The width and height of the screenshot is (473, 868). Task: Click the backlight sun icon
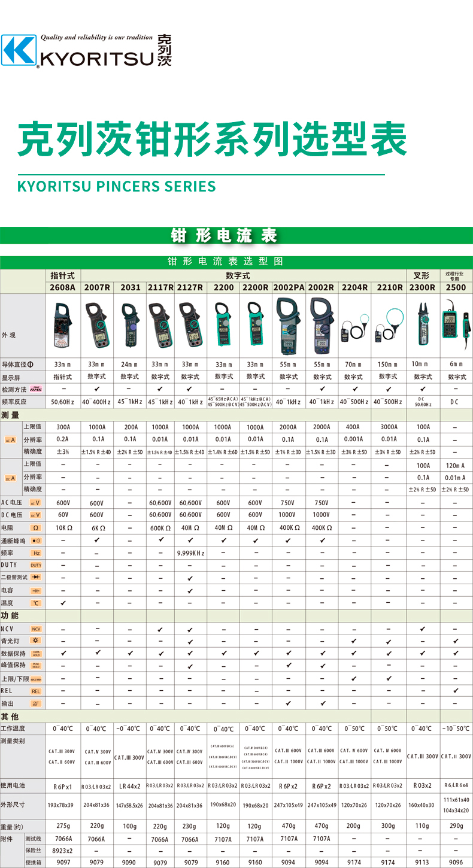point(36,641)
